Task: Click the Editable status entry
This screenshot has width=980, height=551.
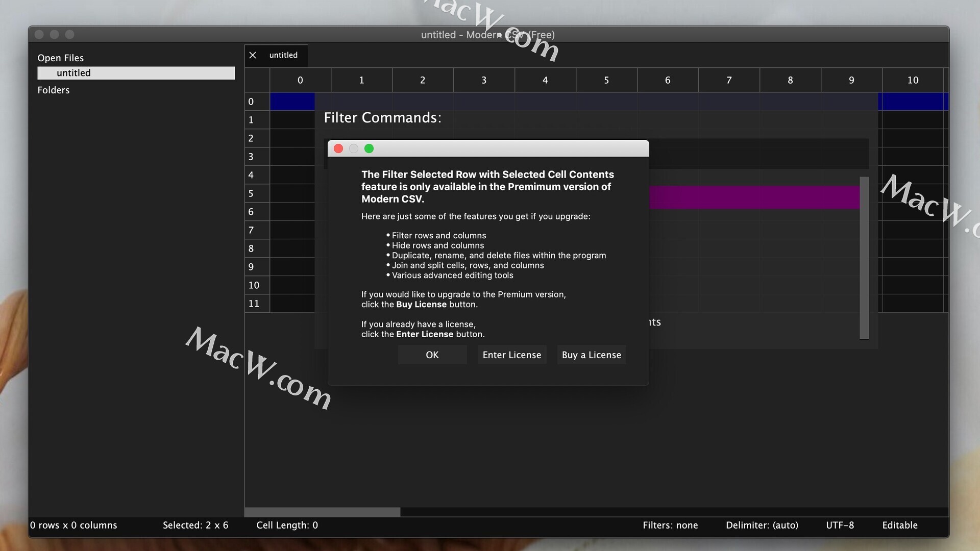Action: pos(900,525)
